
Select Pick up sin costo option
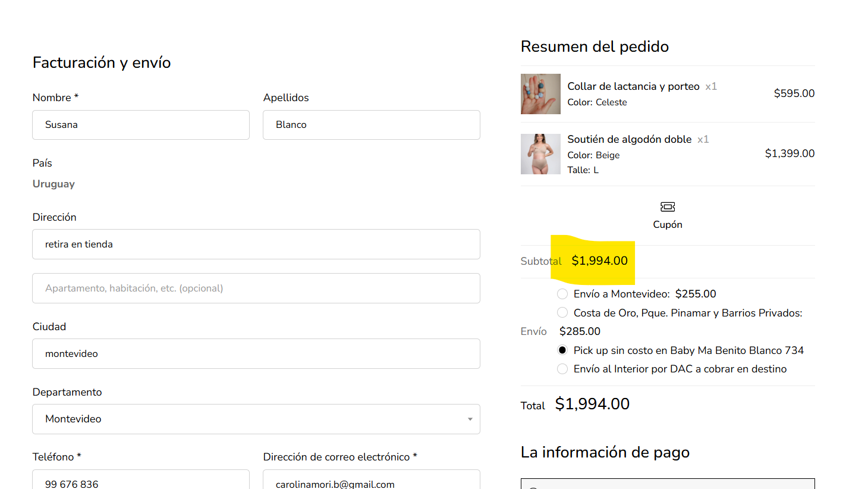(x=562, y=350)
